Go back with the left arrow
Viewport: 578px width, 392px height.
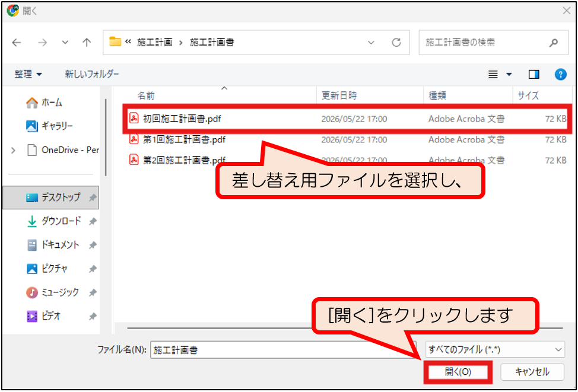(17, 43)
